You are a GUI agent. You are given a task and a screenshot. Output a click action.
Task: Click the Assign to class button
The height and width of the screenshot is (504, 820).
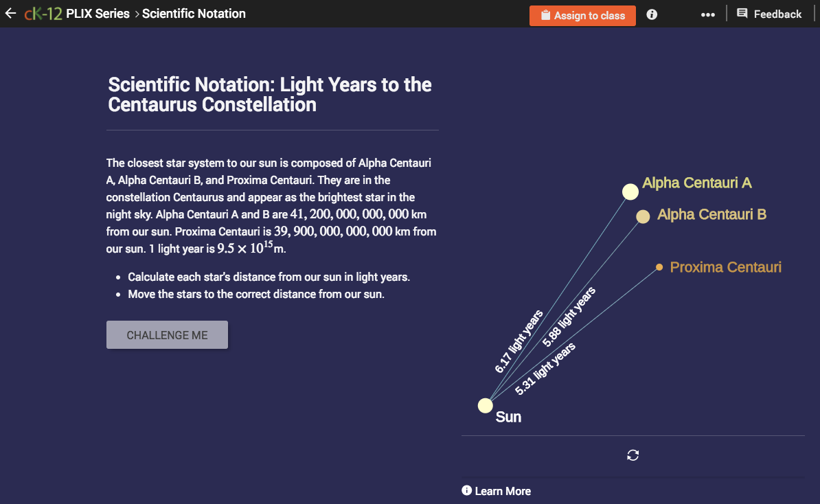click(x=582, y=14)
